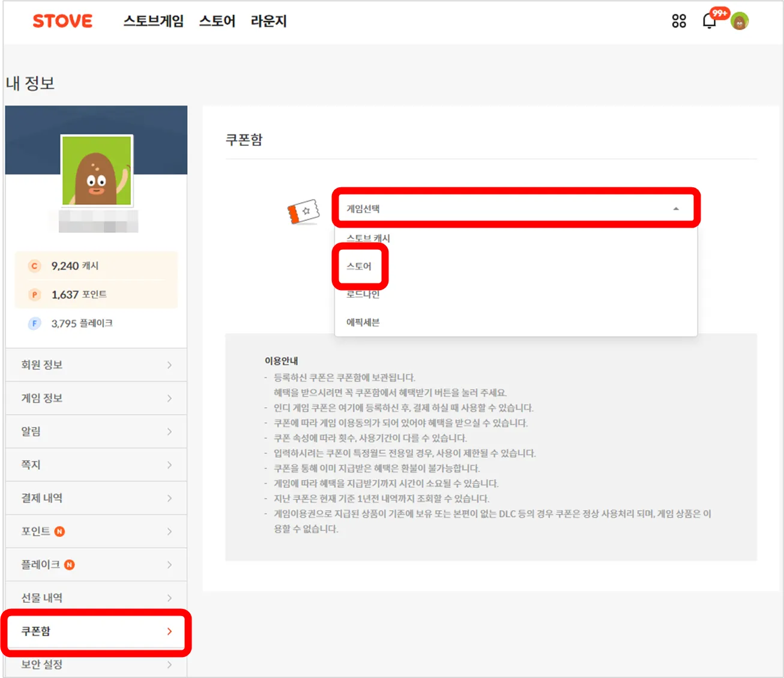
Task: Open the 라운지 menu
Action: pos(269,21)
